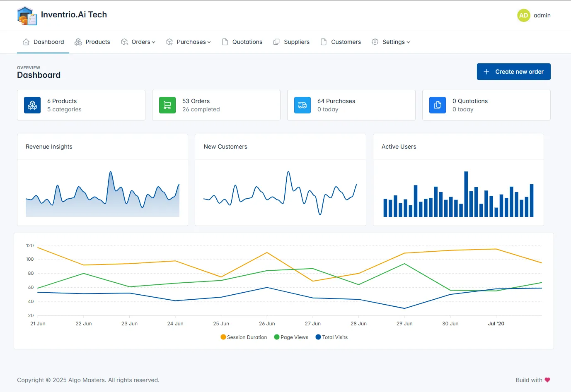Click the tallest bar in Active Users chart
Viewport: 571px width, 392px height.
(x=466, y=194)
